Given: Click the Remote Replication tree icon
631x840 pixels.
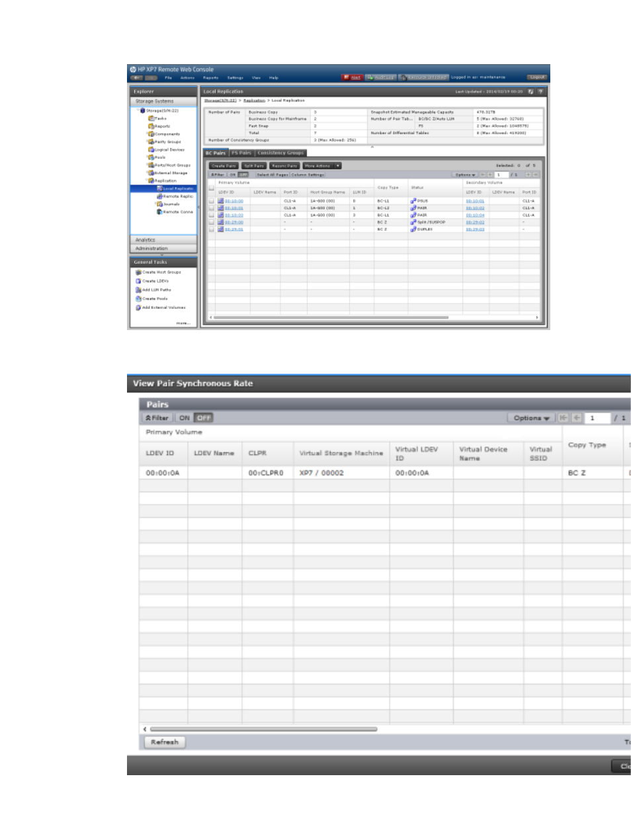Looking at the screenshot, I should (159, 196).
